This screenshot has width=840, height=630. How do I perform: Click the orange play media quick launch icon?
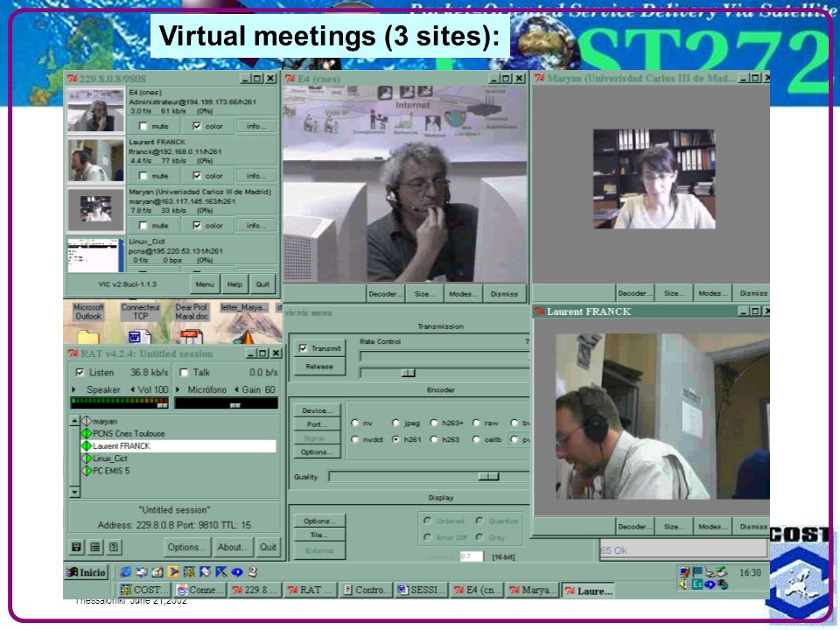(x=173, y=572)
